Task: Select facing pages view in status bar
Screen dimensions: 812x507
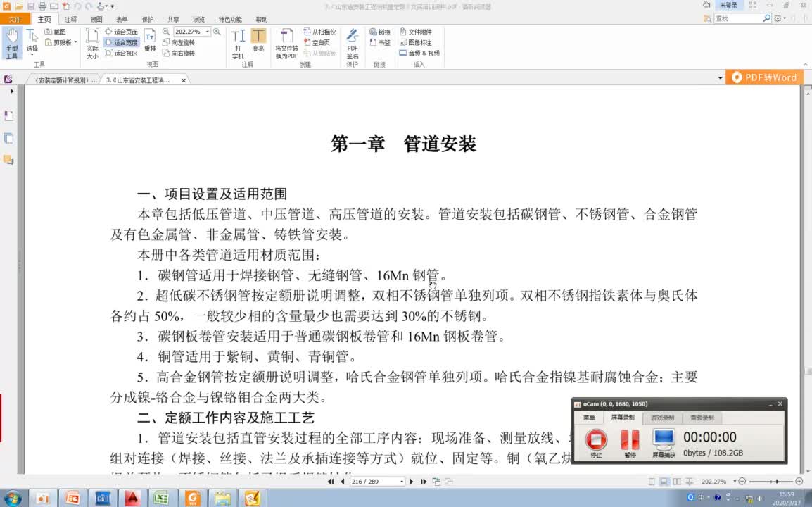Action: (676, 482)
